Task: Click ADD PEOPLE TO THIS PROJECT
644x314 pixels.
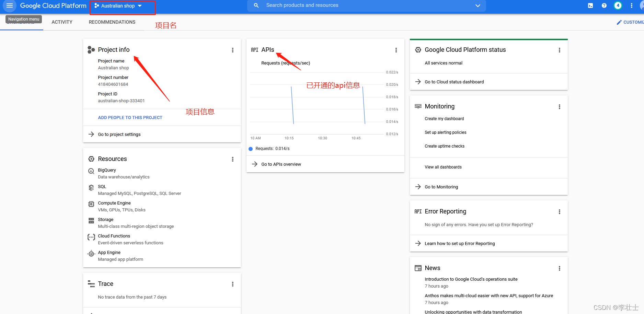Action: [x=130, y=118]
